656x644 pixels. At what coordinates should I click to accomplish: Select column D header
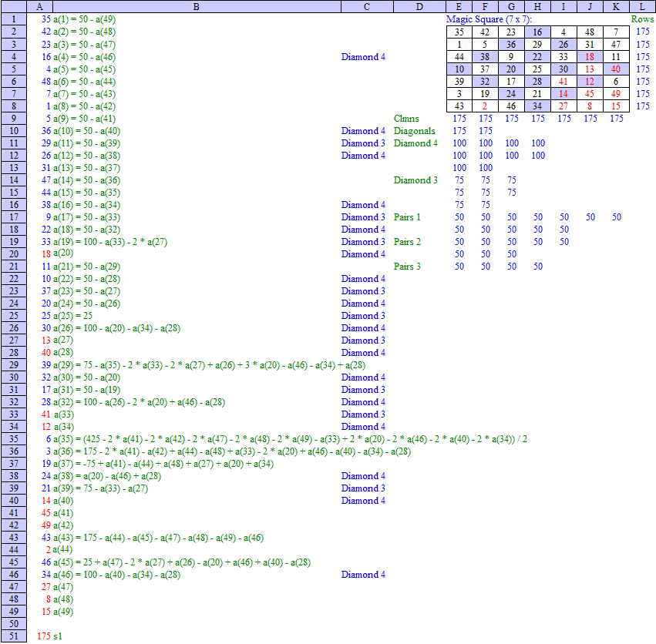419,6
